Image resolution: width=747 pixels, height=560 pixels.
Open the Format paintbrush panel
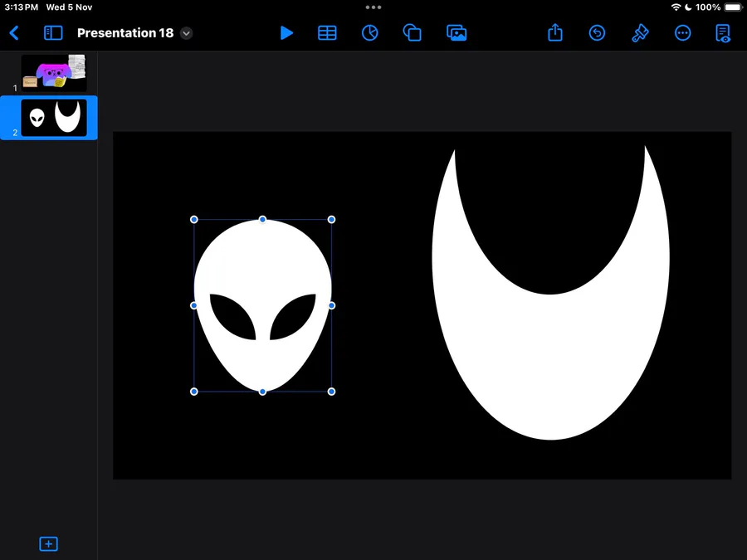640,33
